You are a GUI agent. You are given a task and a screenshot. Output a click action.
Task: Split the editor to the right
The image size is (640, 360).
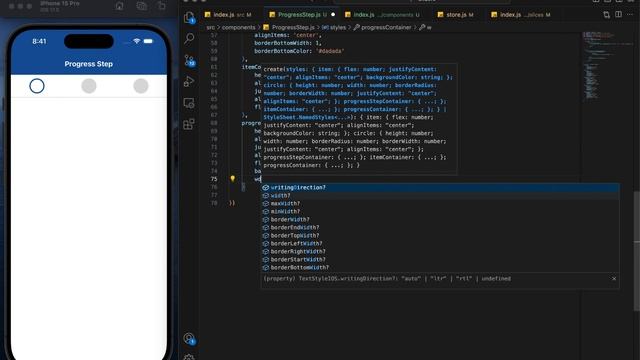[619, 15]
